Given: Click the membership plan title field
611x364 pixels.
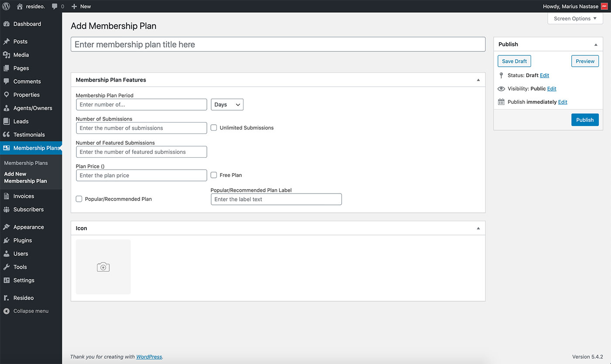Looking at the screenshot, I should pyautogui.click(x=278, y=44).
